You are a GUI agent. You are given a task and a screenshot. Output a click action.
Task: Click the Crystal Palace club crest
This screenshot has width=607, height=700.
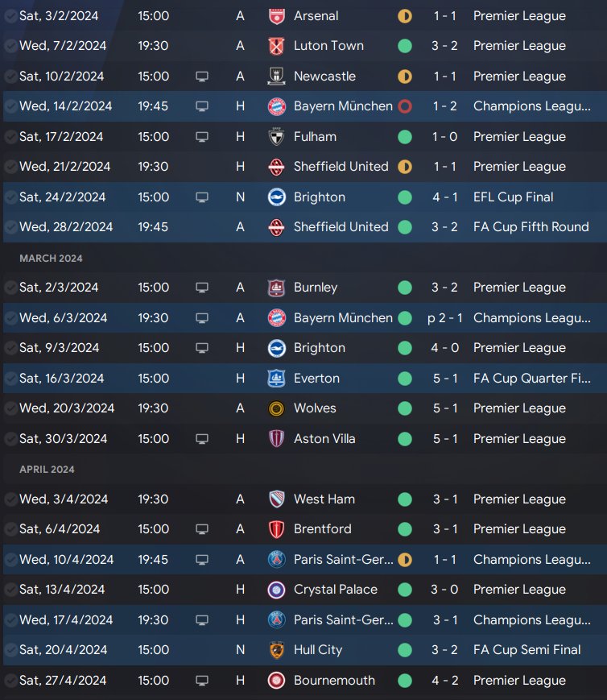(276, 590)
